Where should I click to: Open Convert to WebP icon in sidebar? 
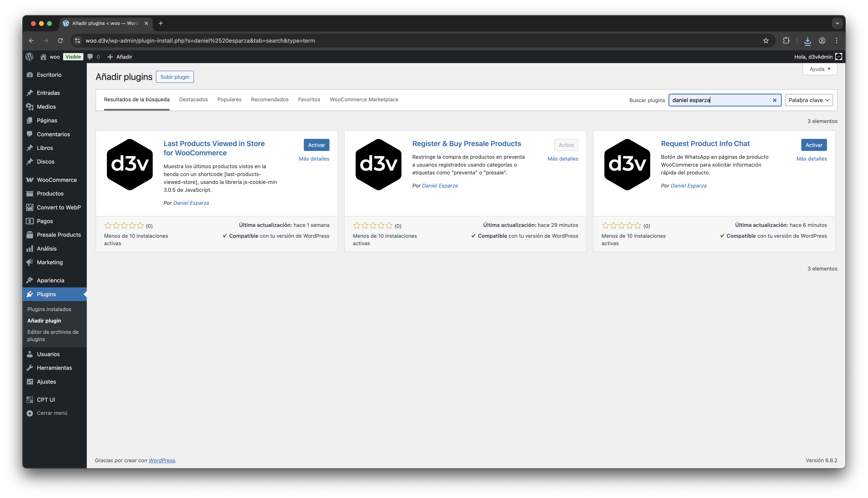point(30,207)
